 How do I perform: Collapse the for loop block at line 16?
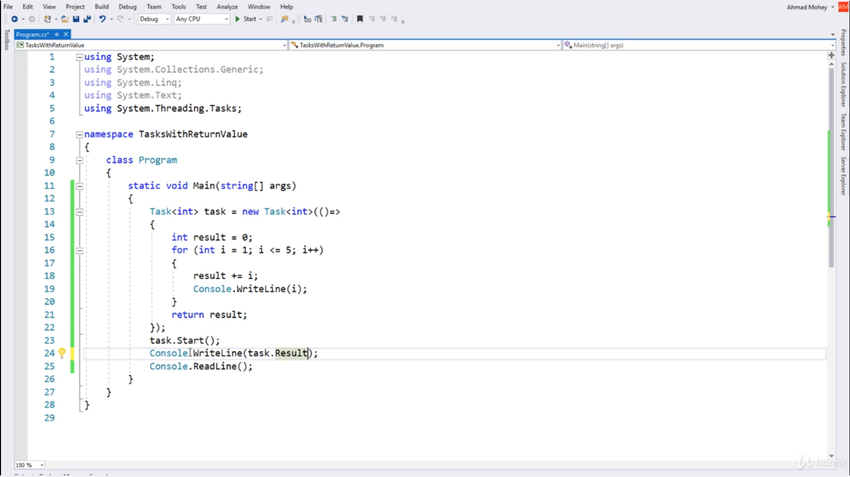80,250
